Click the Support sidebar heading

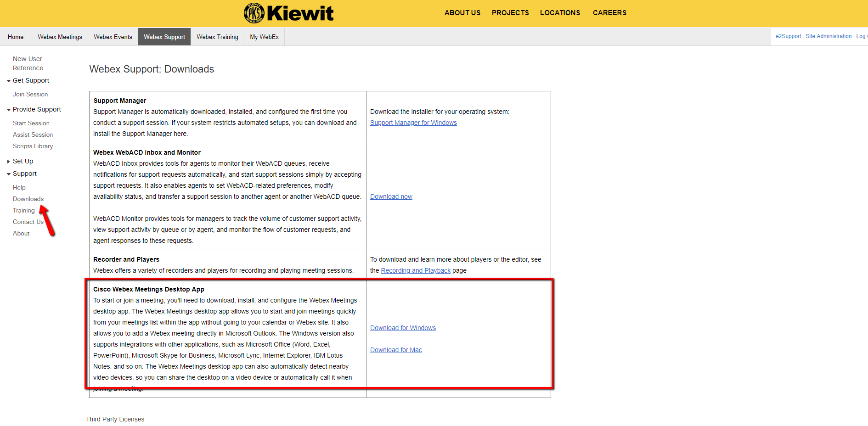coord(25,174)
